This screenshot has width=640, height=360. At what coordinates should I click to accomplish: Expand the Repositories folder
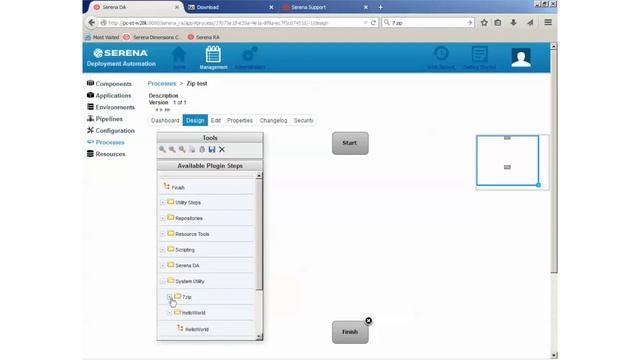(162, 218)
